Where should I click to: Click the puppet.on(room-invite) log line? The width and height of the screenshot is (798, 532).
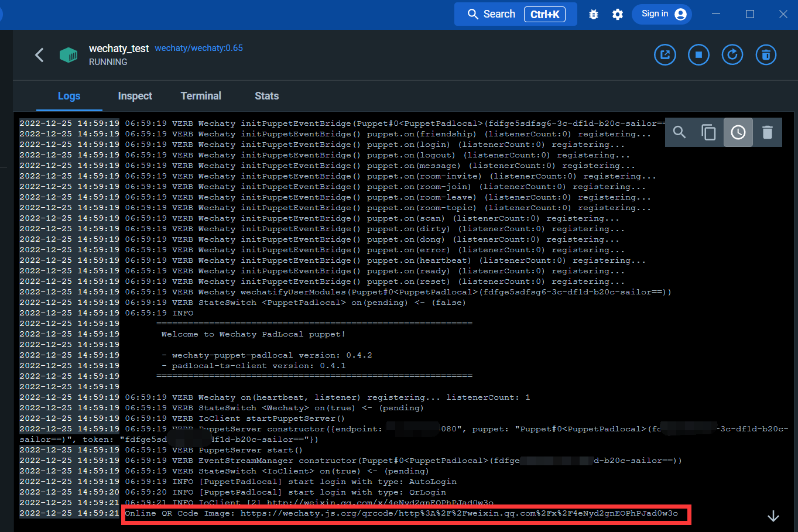391,176
